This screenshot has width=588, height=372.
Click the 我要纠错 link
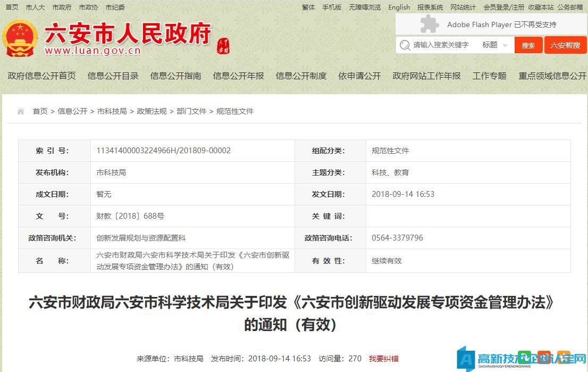pyautogui.click(x=383, y=359)
